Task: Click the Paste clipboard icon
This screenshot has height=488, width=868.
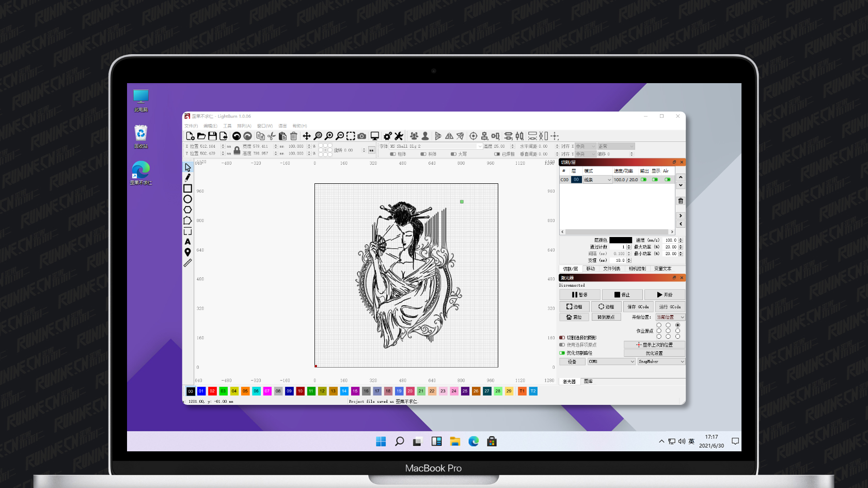Action: click(282, 136)
